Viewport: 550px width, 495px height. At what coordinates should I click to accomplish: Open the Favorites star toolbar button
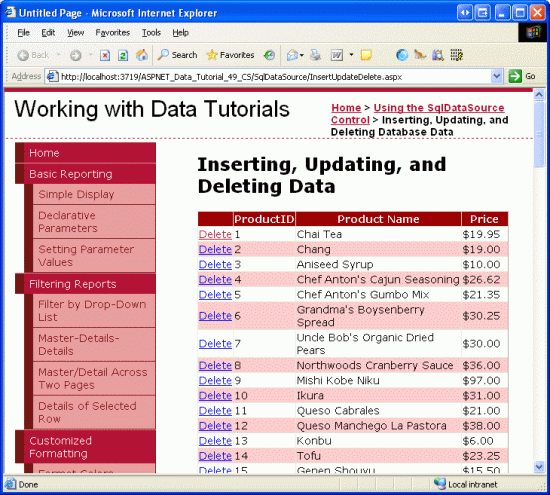(230, 55)
